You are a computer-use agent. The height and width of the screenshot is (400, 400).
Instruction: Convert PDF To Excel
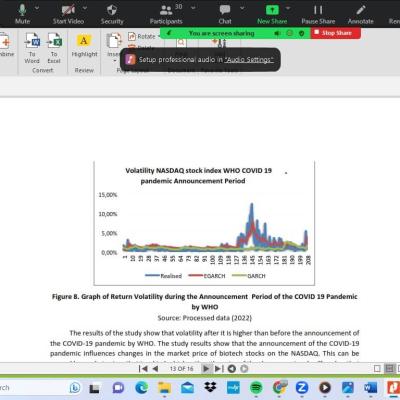[x=54, y=48]
